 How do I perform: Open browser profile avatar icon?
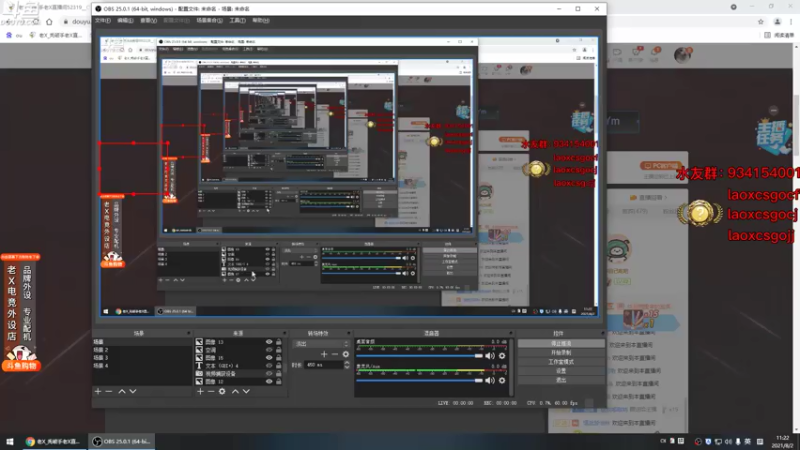(777, 21)
